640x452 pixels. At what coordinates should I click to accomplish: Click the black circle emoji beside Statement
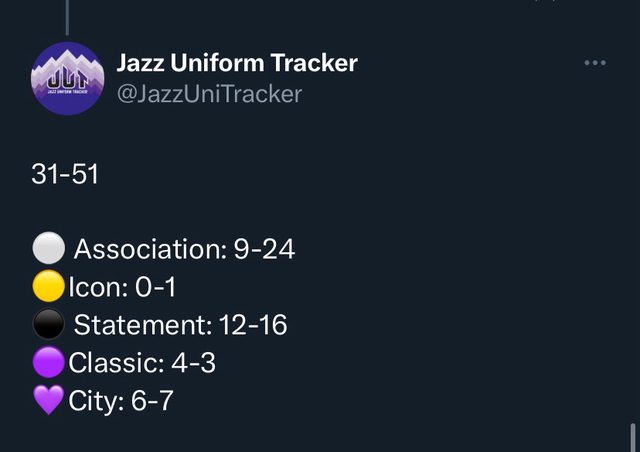[49, 324]
